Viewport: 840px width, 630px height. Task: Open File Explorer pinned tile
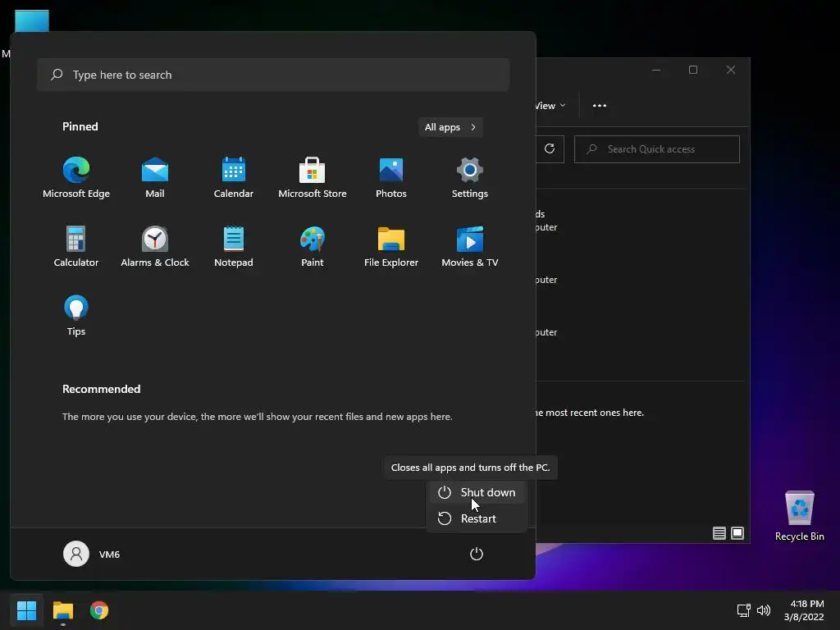pos(391,246)
